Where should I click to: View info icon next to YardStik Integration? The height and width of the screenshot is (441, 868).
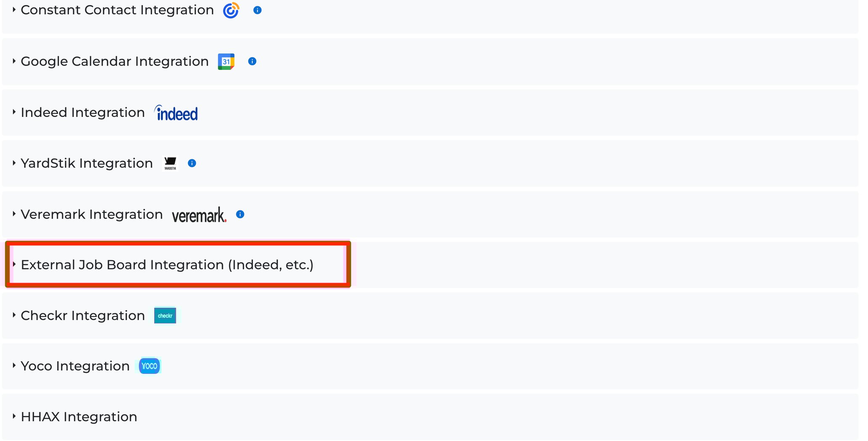(x=192, y=163)
